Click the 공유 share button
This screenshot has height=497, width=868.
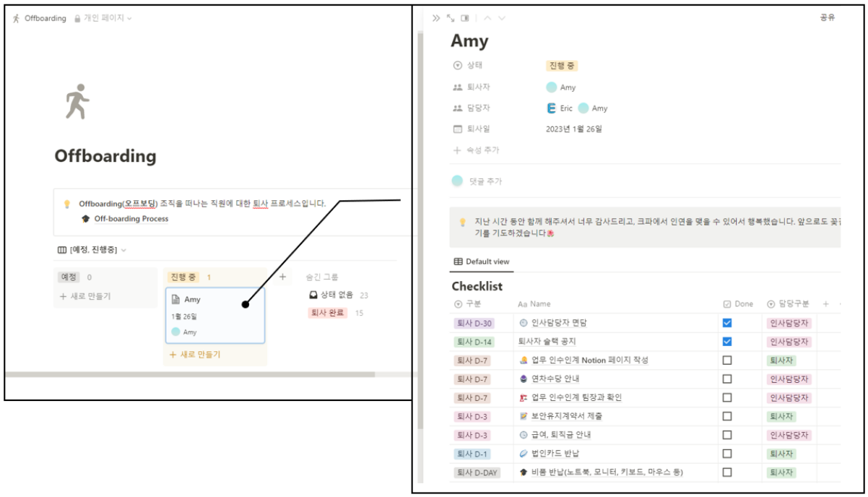pyautogui.click(x=828, y=18)
